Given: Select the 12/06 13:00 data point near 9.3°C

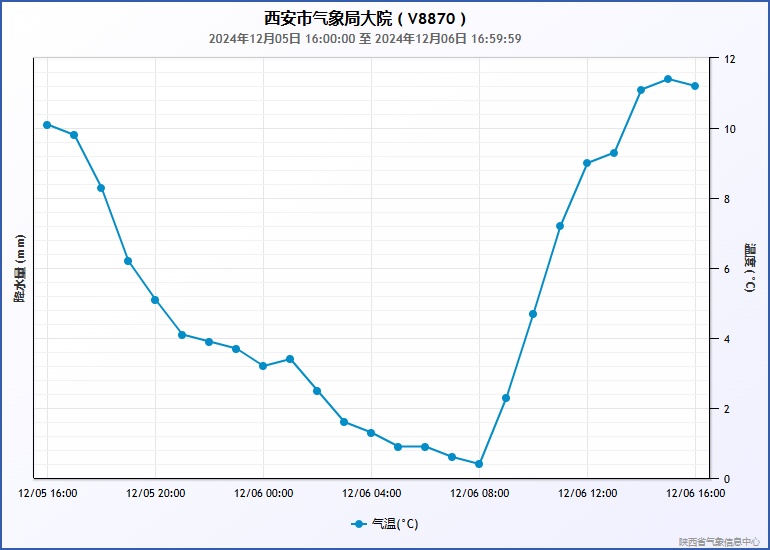Looking at the screenshot, I should (614, 153).
